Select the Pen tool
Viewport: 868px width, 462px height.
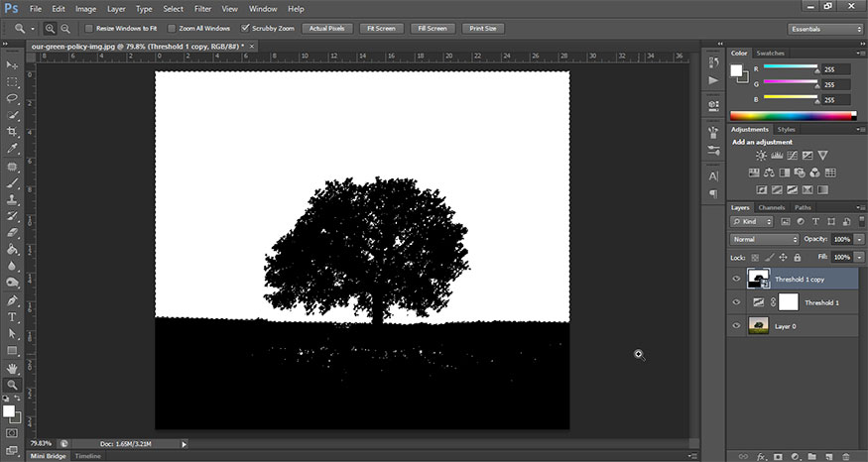coord(13,300)
